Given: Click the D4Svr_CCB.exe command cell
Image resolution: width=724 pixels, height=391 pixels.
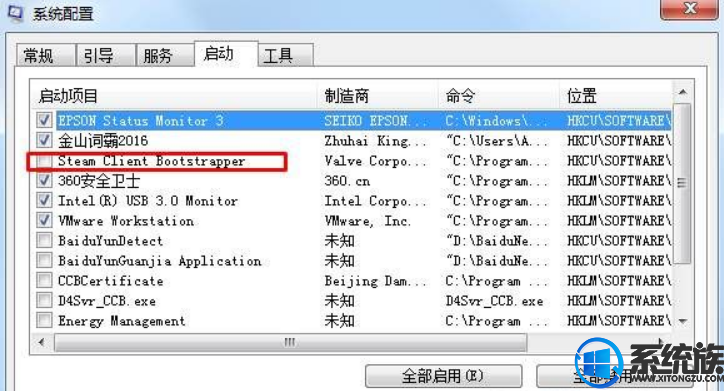Looking at the screenshot, I should [x=495, y=301].
